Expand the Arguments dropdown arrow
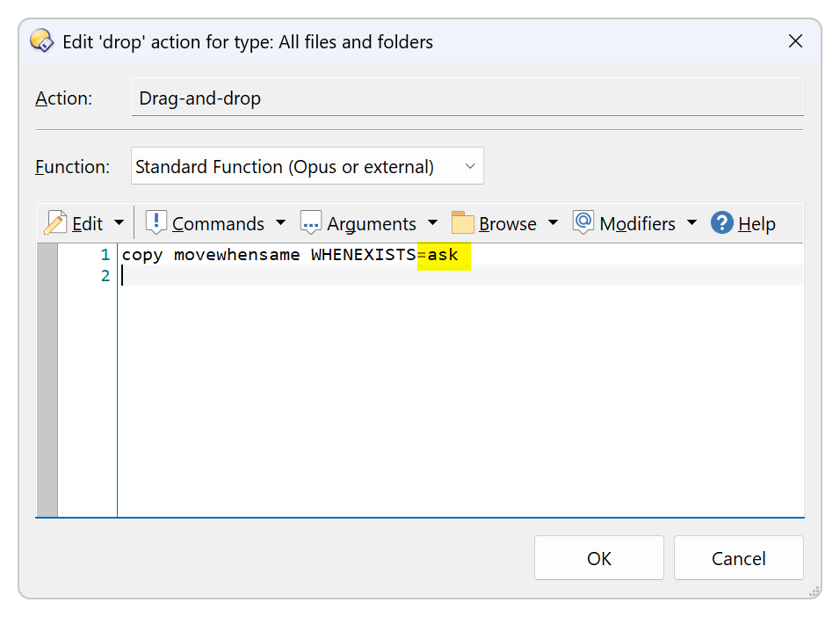Viewport: 840px width, 617px height. click(432, 223)
